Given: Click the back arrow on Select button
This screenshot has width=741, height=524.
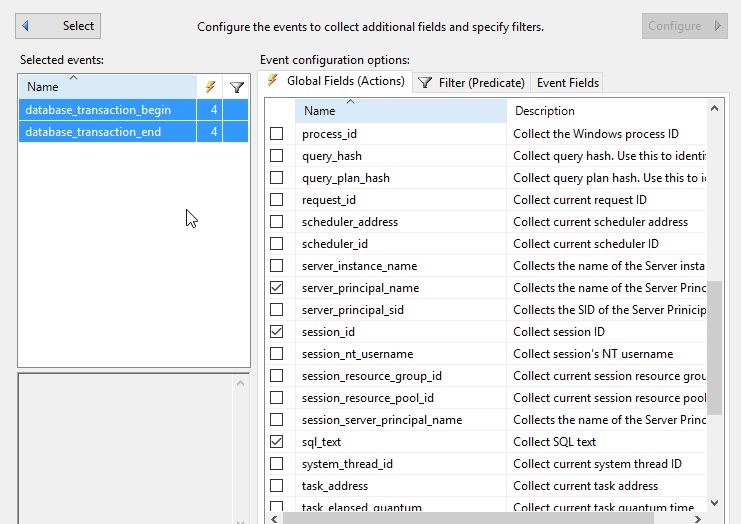Looking at the screenshot, I should pyautogui.click(x=27, y=26).
